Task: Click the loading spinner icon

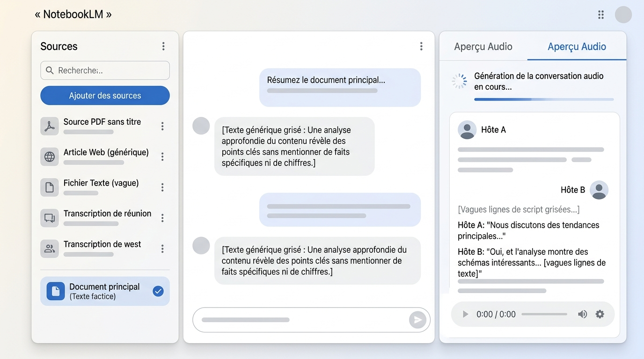Action: tap(459, 81)
